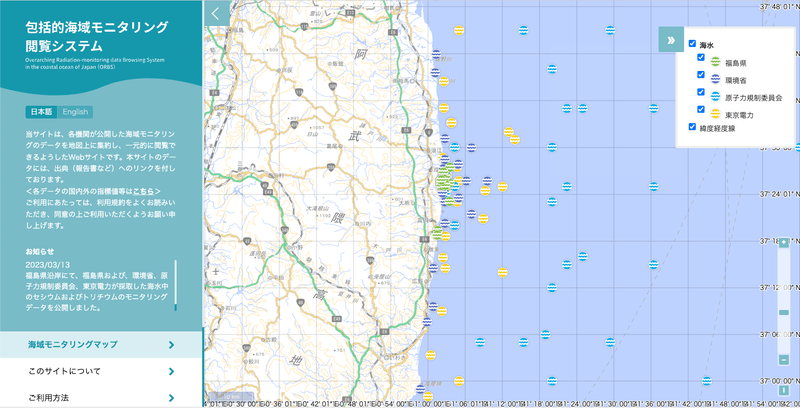Click the 原子力規制委員会 legend label
The height and width of the screenshot is (408, 800).
click(753, 98)
